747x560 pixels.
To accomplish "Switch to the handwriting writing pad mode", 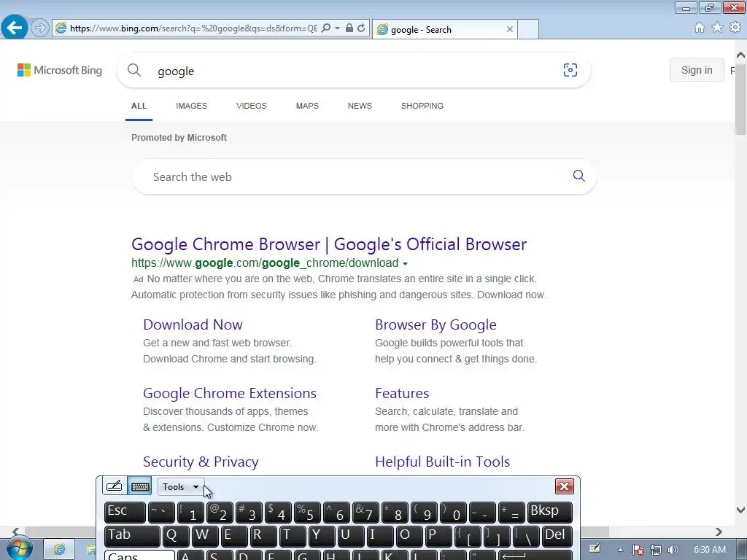I will (x=115, y=486).
